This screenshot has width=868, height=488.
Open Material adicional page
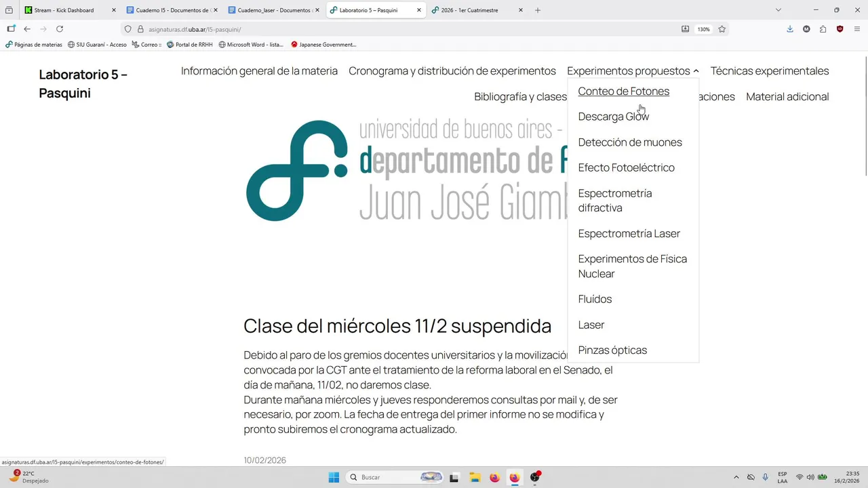pyautogui.click(x=787, y=97)
